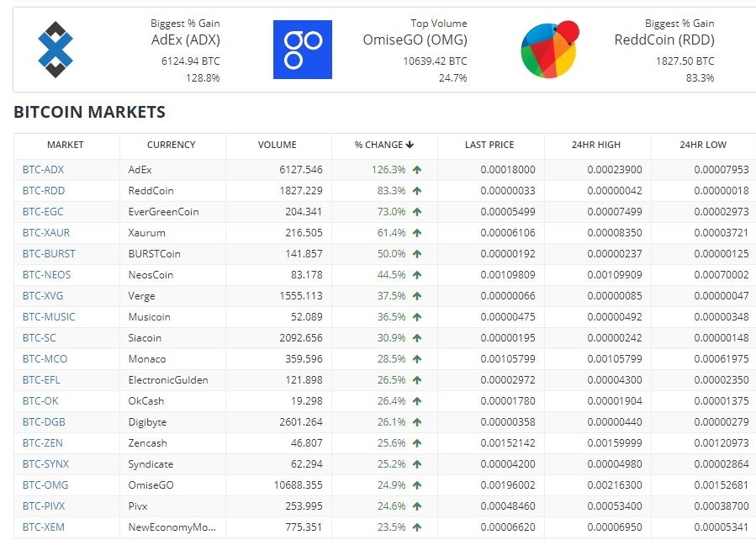756x540 pixels.
Task: Click the green up arrow in AdEx row
Action: tap(417, 170)
